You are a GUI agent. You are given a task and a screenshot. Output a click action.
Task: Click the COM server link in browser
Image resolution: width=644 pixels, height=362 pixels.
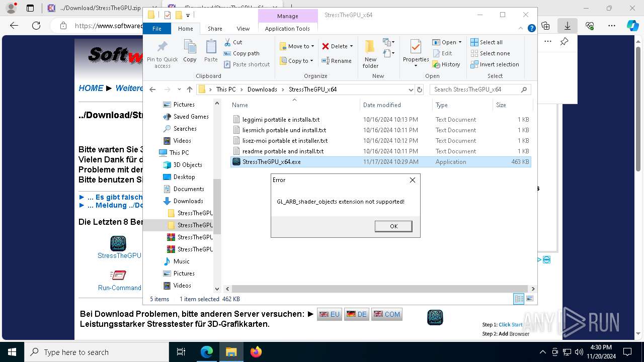(387, 314)
